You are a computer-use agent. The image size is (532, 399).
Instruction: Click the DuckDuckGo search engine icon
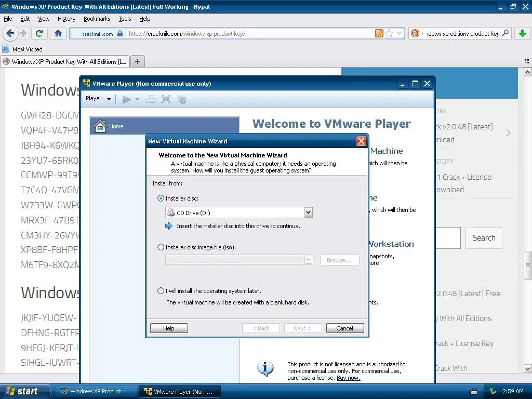[x=415, y=33]
